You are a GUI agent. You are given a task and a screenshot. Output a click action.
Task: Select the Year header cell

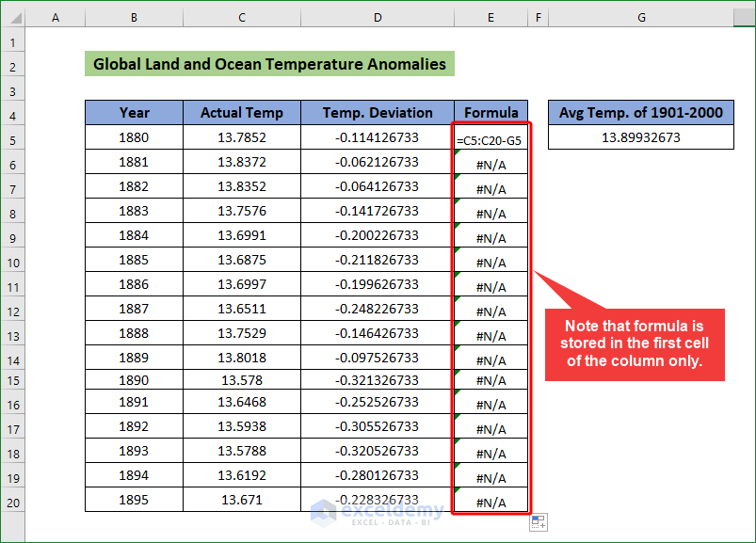(134, 112)
